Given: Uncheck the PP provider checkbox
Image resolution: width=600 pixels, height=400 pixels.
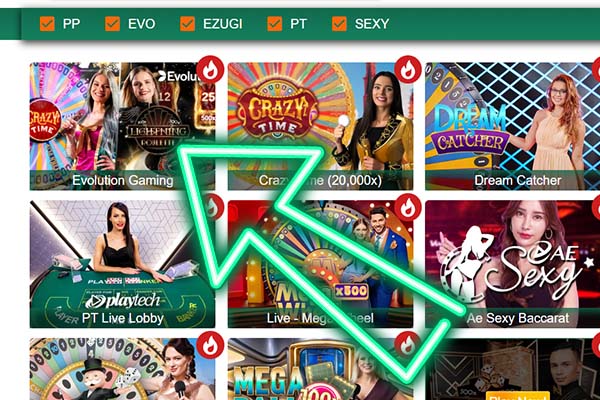Looking at the screenshot, I should pos(47,24).
